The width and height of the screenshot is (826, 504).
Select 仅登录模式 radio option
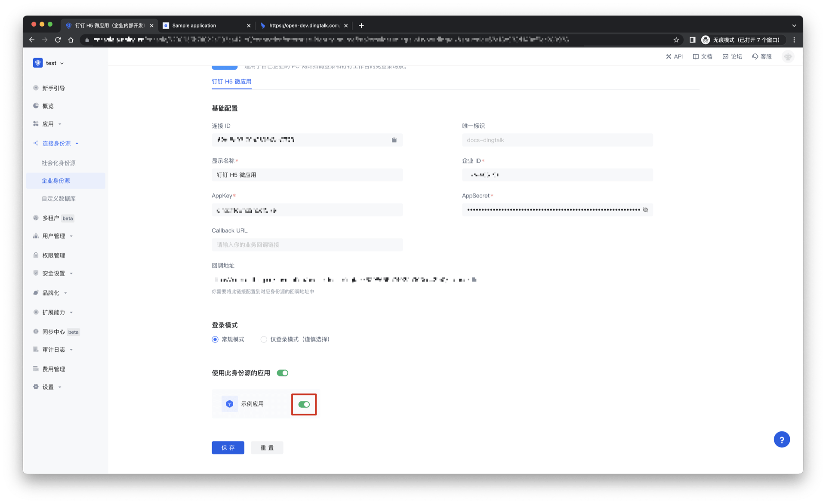(264, 339)
